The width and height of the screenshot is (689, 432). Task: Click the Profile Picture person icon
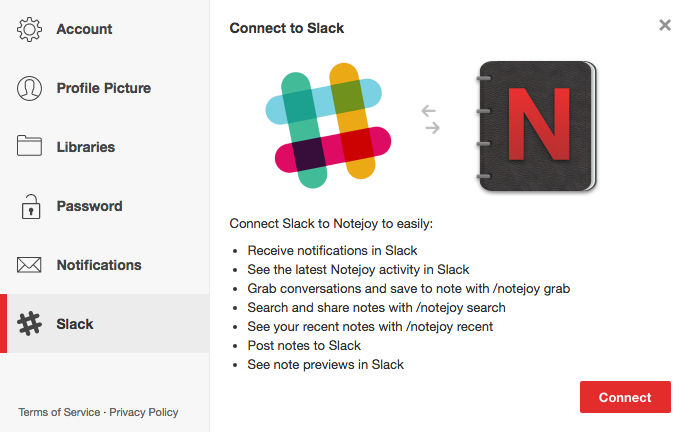coord(29,88)
